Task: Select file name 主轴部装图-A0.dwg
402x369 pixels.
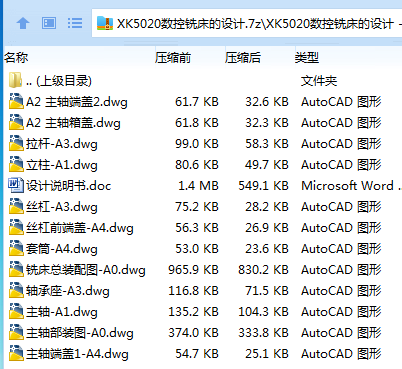Action: 80,333
